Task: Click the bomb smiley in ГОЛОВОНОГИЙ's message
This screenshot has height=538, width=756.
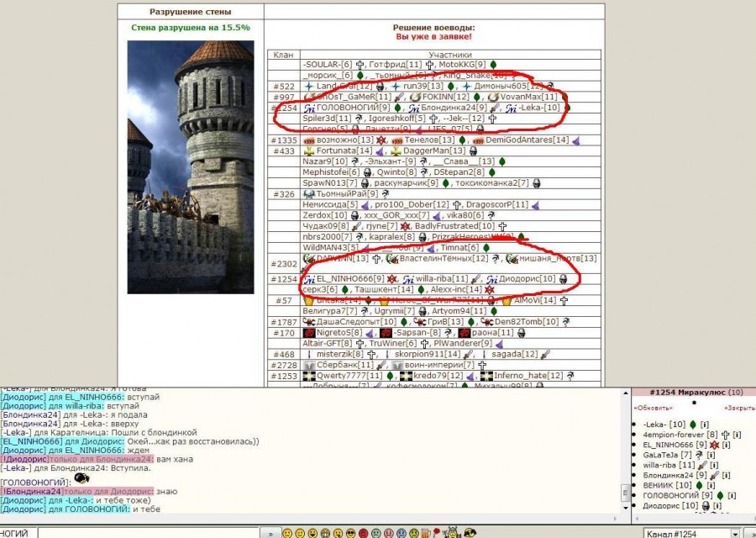Action: click(x=82, y=478)
